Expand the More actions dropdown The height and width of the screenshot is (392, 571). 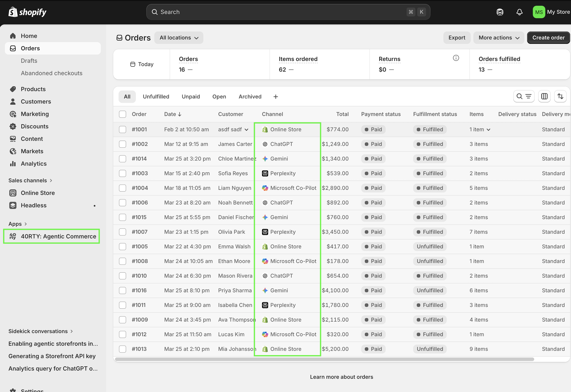499,37
